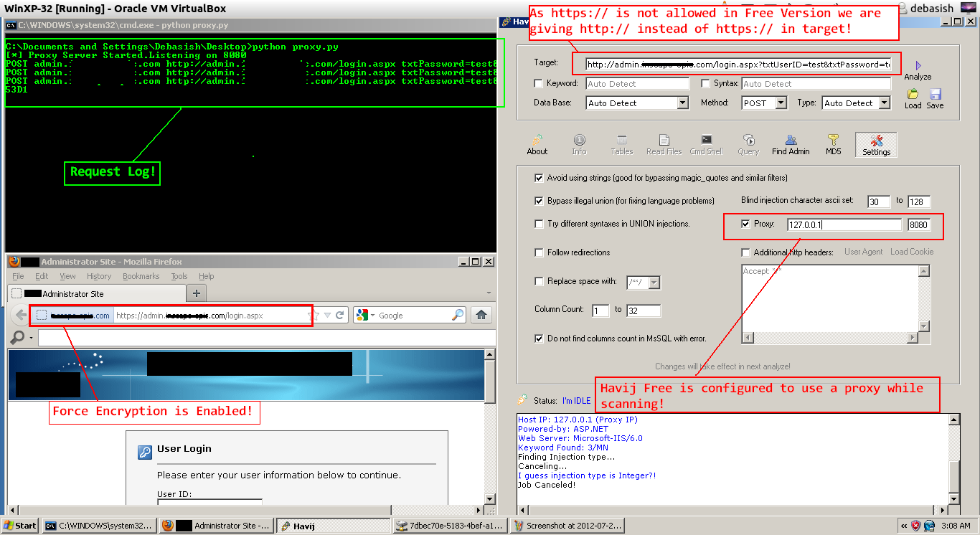Click the Firefox reload button
The height and width of the screenshot is (535, 980).
click(x=340, y=315)
